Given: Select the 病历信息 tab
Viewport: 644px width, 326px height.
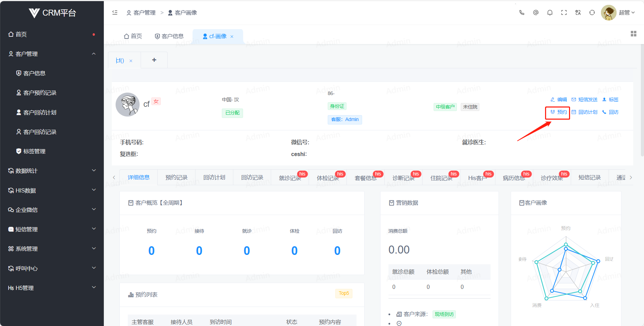Looking at the screenshot, I should point(514,178).
